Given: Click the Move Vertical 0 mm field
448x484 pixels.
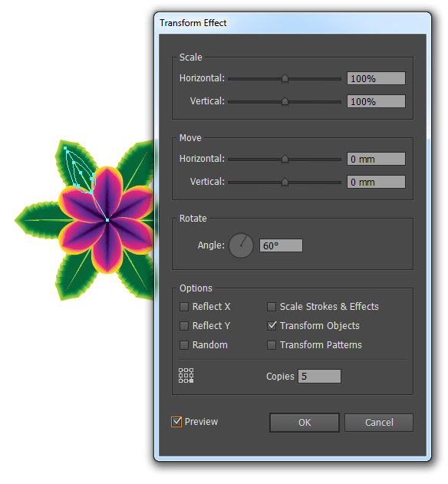Looking at the screenshot, I should point(376,182).
